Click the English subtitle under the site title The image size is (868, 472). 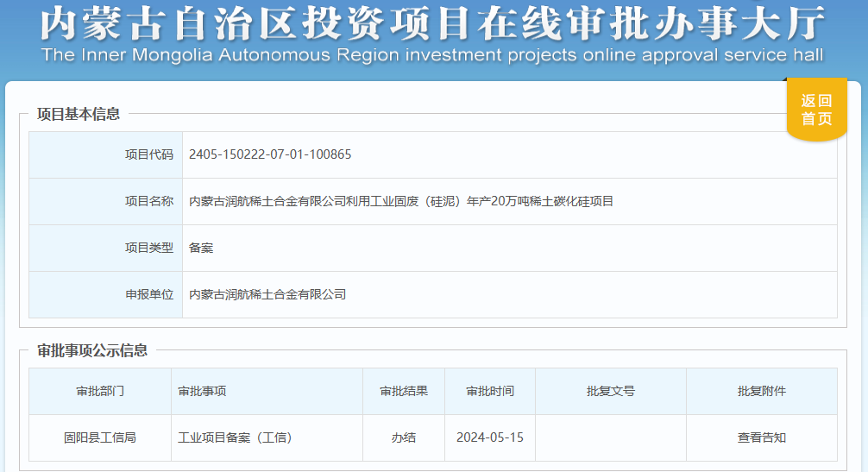tap(432, 55)
